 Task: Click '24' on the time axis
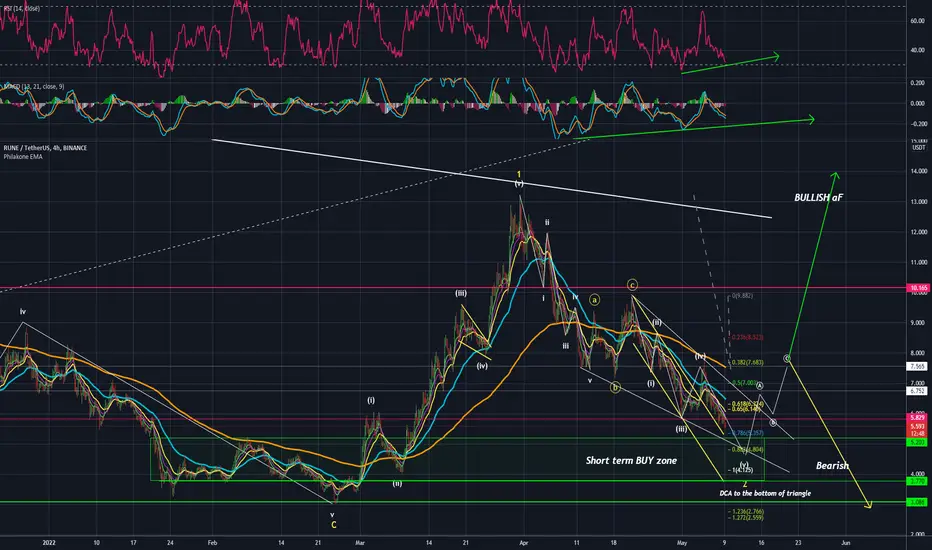pyautogui.click(x=170, y=542)
